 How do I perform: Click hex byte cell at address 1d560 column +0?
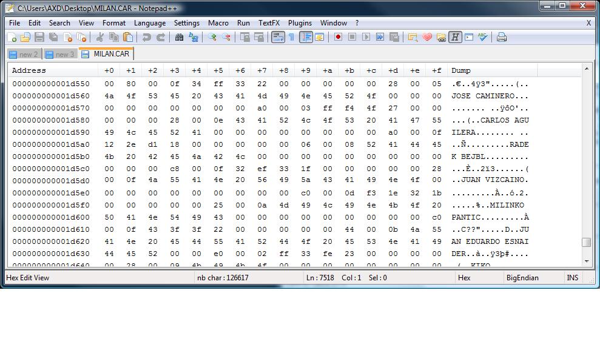tap(109, 96)
